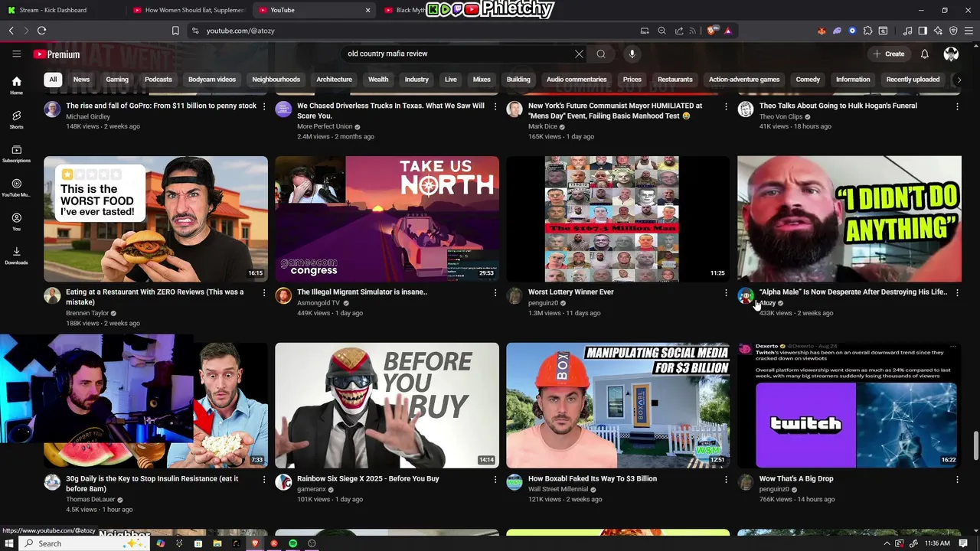The width and height of the screenshot is (980, 551).
Task: Show more filter chips with arrow
Action: 959,80
